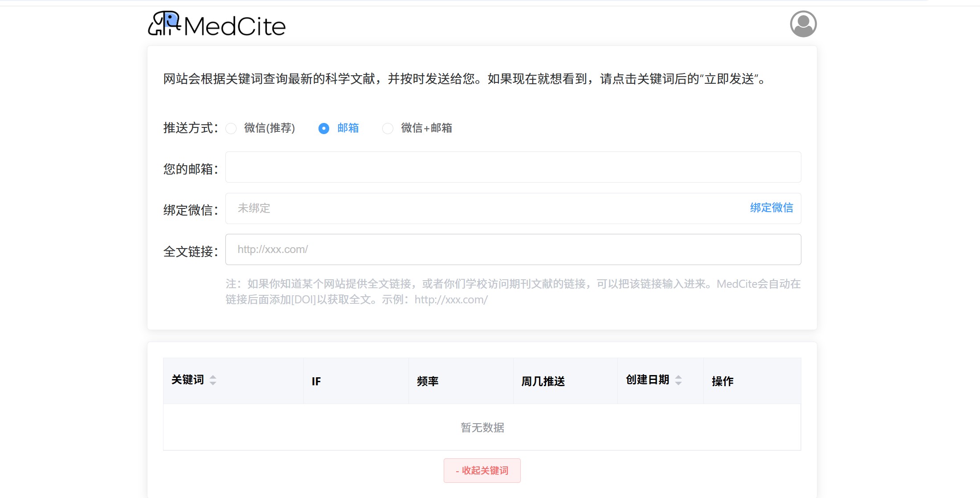Click the 频率 column header
This screenshot has height=498, width=980.
coord(427,381)
